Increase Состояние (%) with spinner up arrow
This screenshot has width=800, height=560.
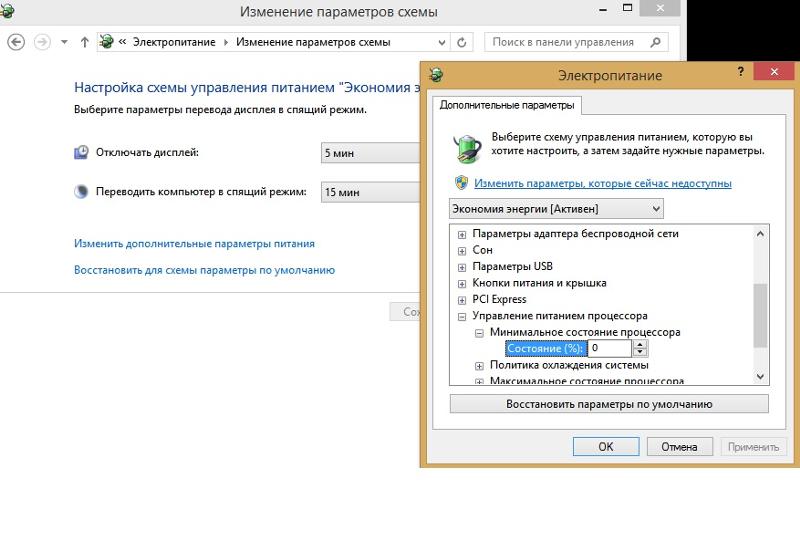pos(640,345)
